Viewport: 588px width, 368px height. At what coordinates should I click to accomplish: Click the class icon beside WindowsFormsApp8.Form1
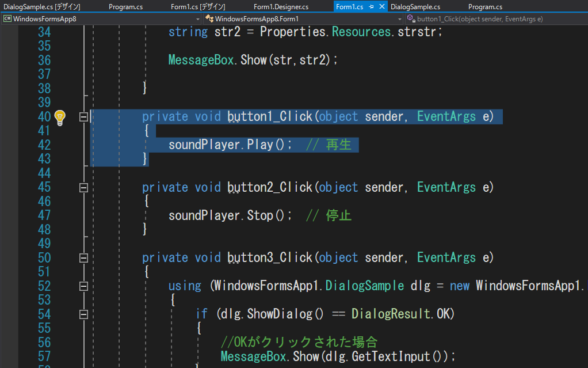[209, 19]
